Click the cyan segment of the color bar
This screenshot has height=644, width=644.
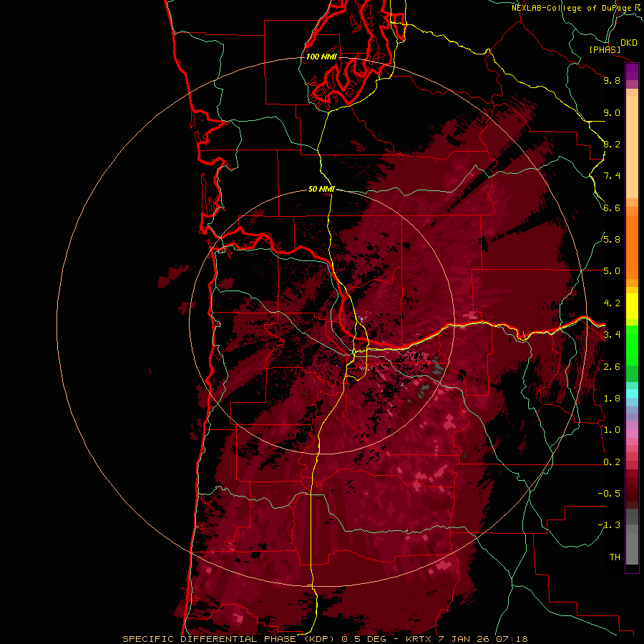(632, 394)
